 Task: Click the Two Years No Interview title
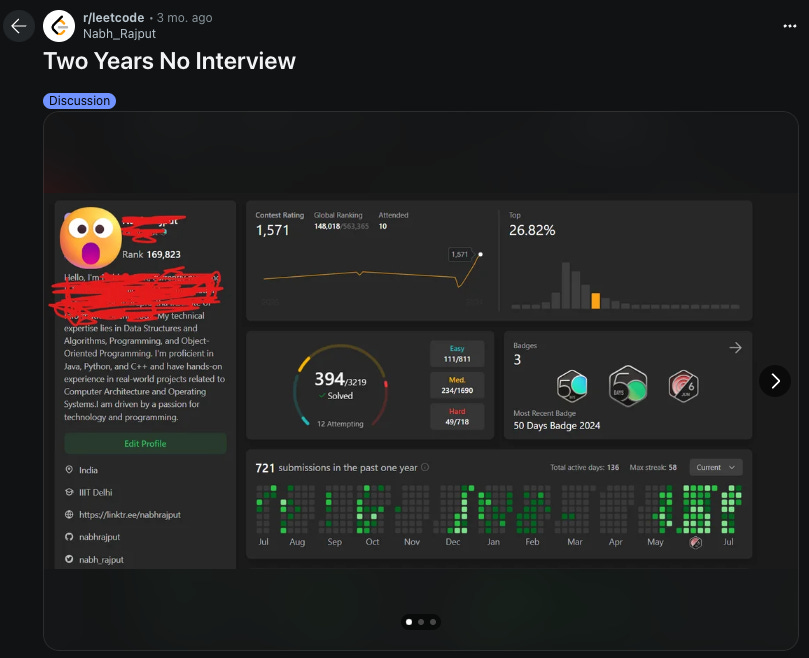click(x=169, y=61)
